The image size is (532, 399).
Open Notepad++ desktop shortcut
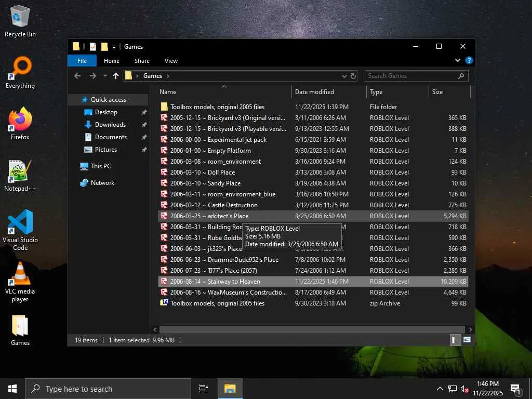point(20,176)
